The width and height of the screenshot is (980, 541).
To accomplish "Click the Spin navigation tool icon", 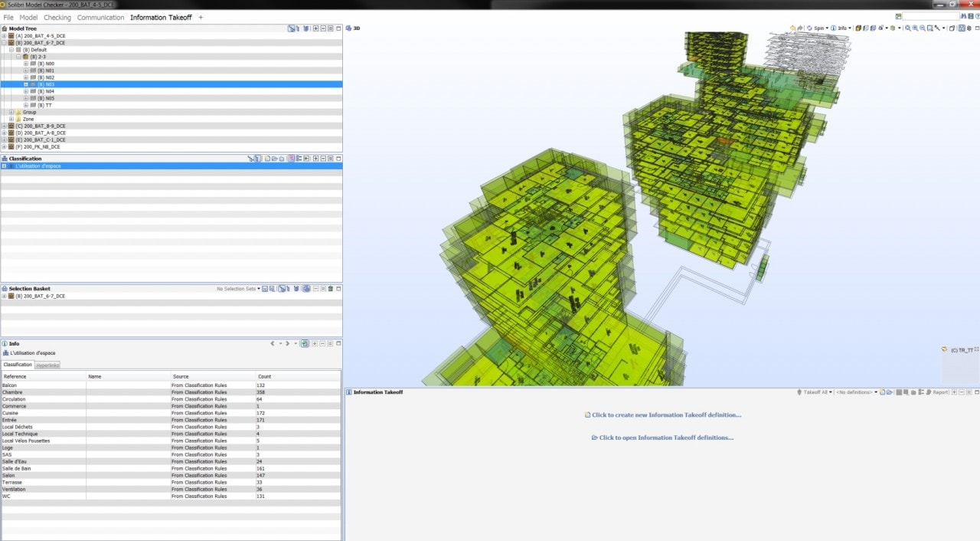I will tap(810, 28).
